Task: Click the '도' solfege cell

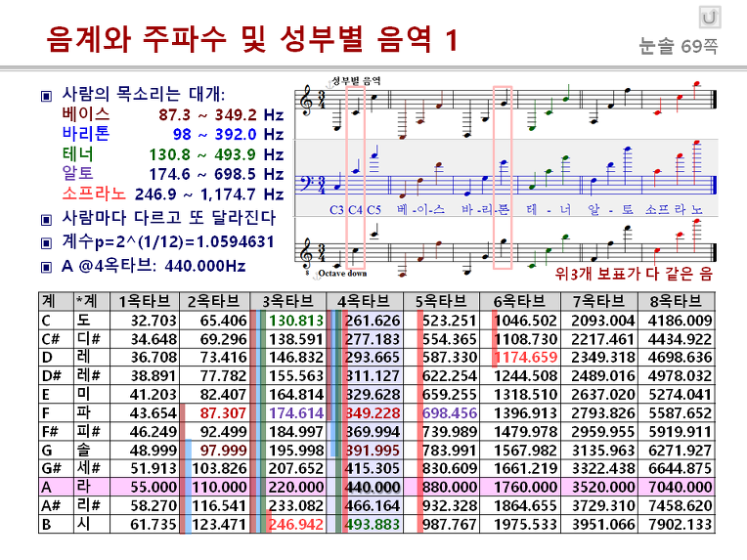Action: [x=92, y=321]
